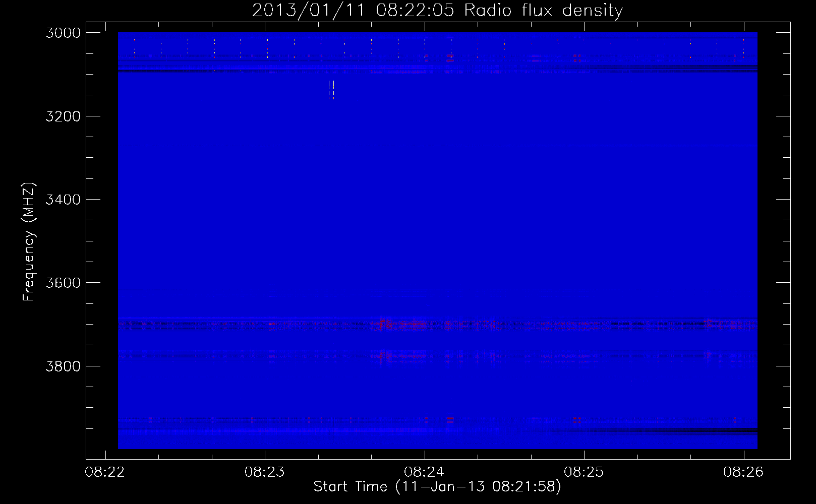Screen dimensions: 816x504
Task: Click the 08:23 time tick label
Action: coord(265,472)
